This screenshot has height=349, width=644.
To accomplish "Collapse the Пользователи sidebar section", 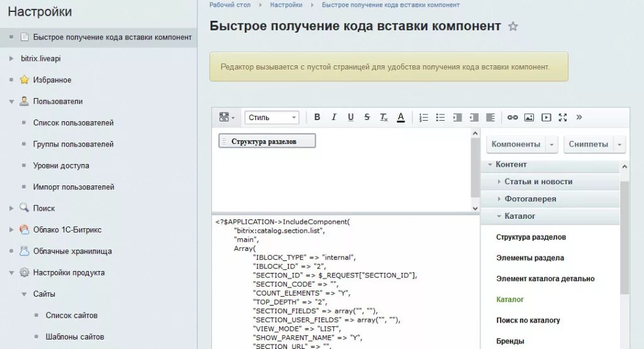I will [x=11, y=101].
